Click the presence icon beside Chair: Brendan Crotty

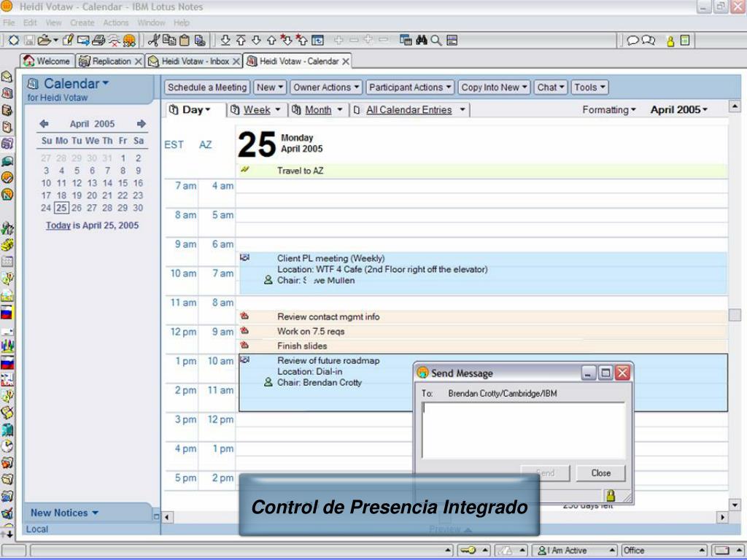[x=268, y=382]
